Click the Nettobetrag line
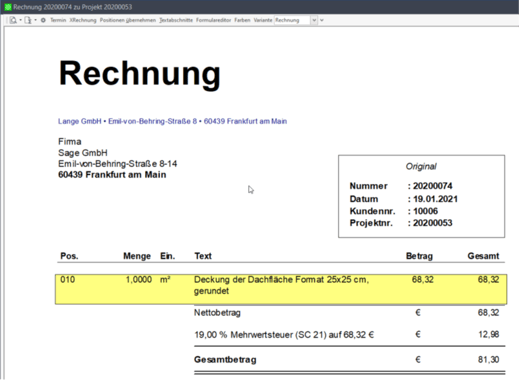Viewport: 519px width, 380px height. (x=217, y=313)
